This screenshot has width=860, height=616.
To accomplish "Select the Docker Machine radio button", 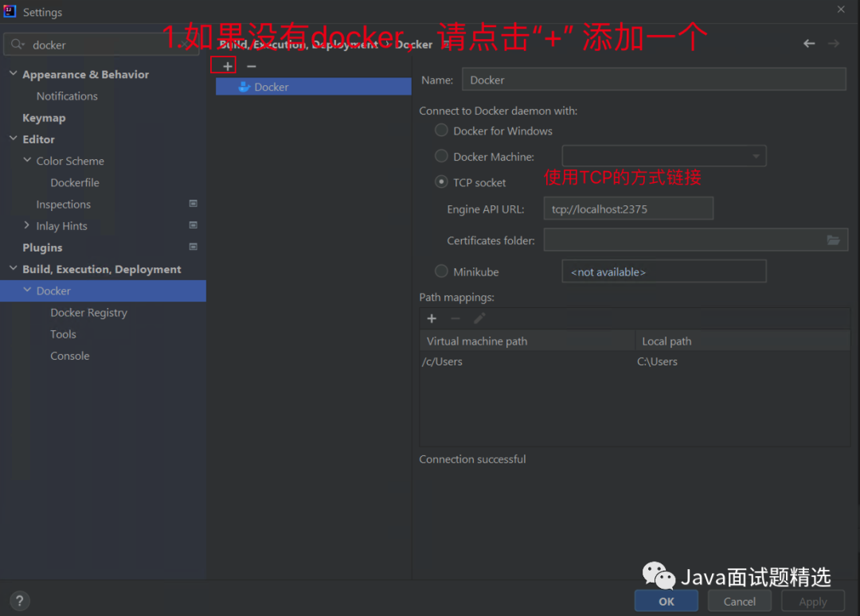I will coord(441,156).
